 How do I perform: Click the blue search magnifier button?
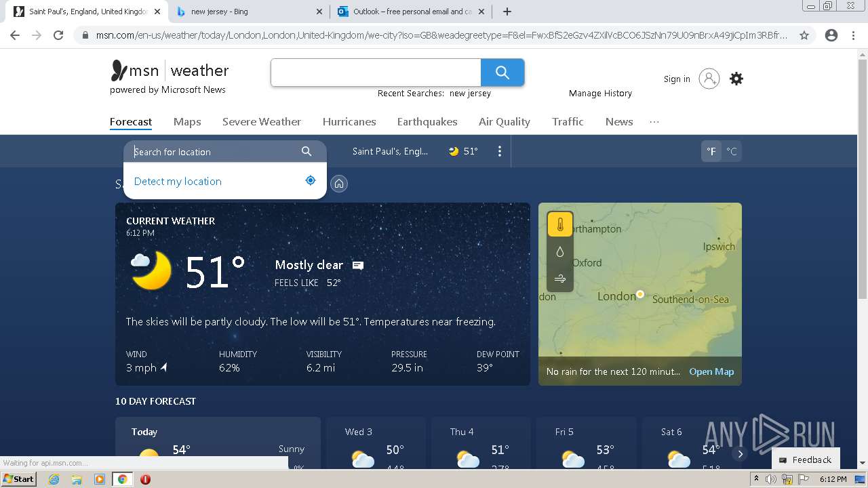tap(502, 73)
